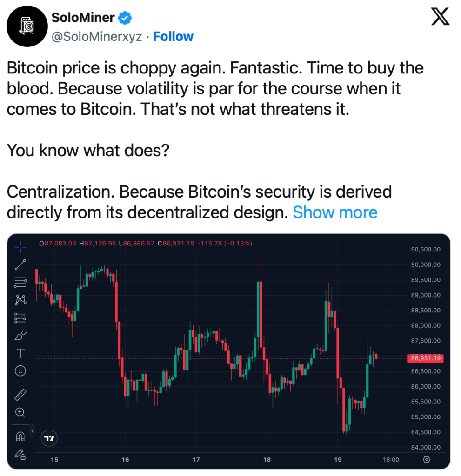Image resolution: width=461 pixels, height=476 pixels.
Task: Toggle lock all drawing tools
Action: click(20, 454)
